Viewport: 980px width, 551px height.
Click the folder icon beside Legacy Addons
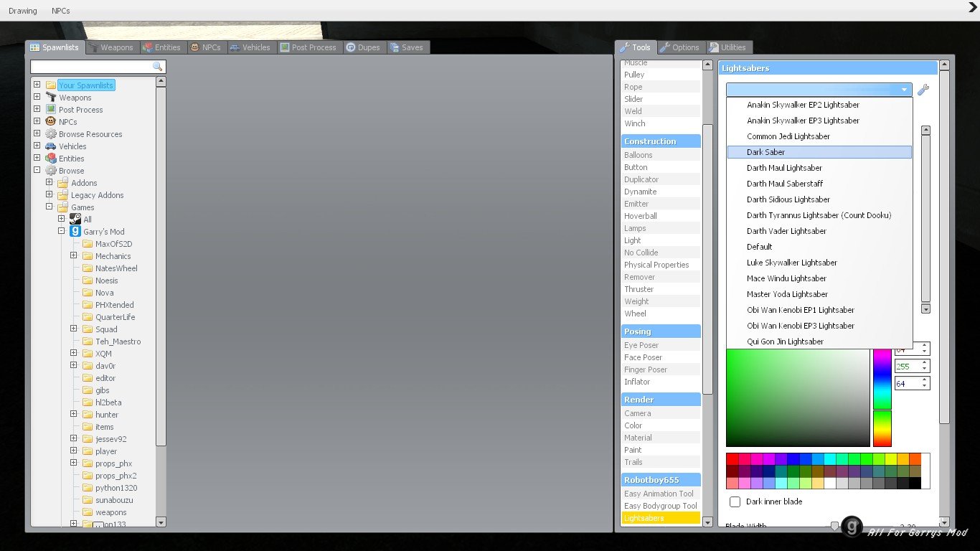coord(63,194)
